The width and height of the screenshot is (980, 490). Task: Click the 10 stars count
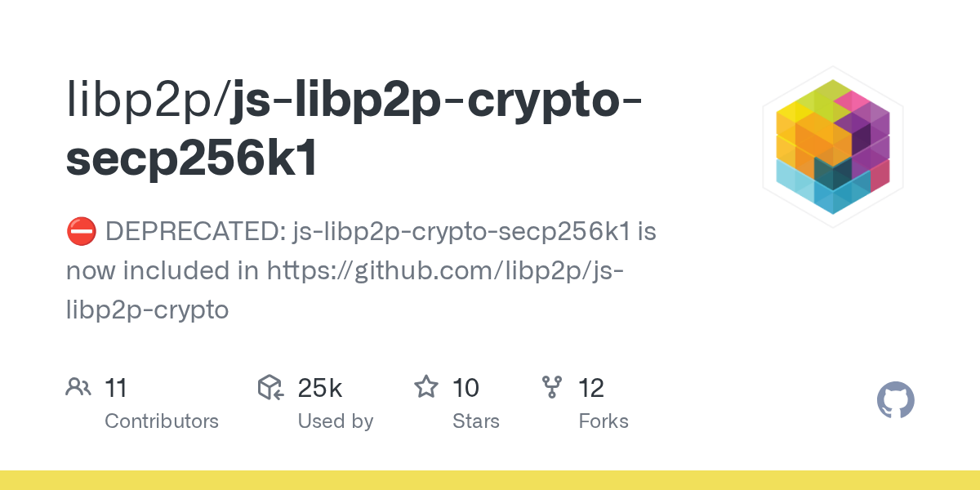(x=465, y=388)
